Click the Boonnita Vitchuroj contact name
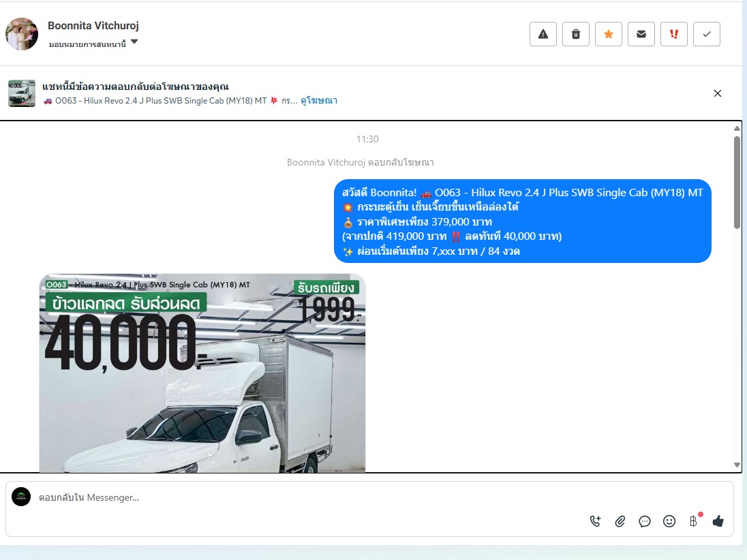 [x=93, y=26]
